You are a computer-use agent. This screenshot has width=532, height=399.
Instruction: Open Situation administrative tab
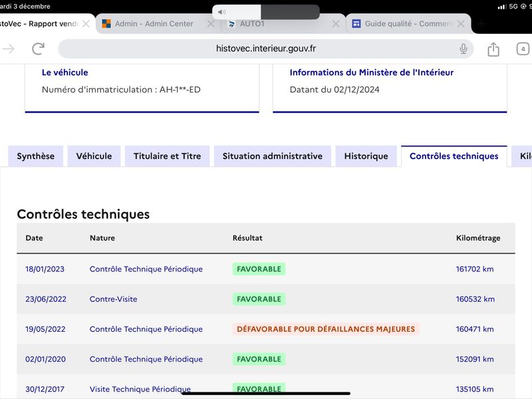click(x=273, y=156)
